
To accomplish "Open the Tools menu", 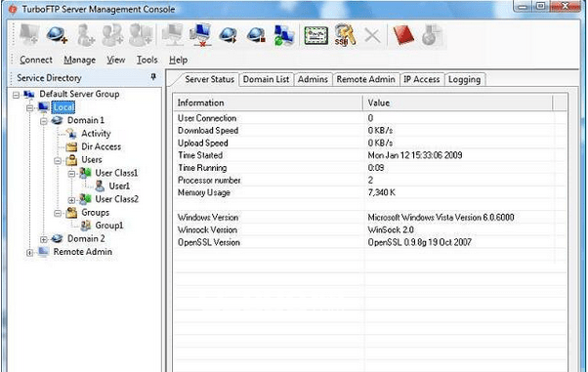I will (147, 60).
